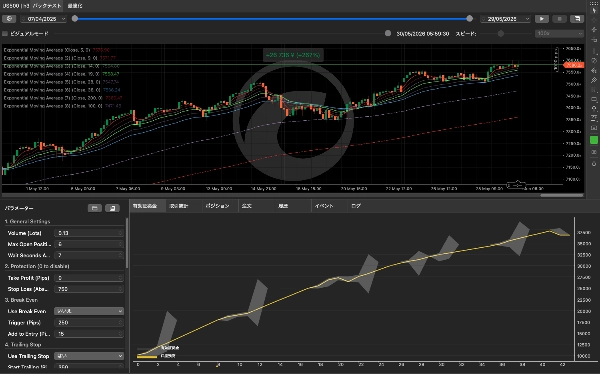Open the ポジション tab
600x374 pixels.
217,206
